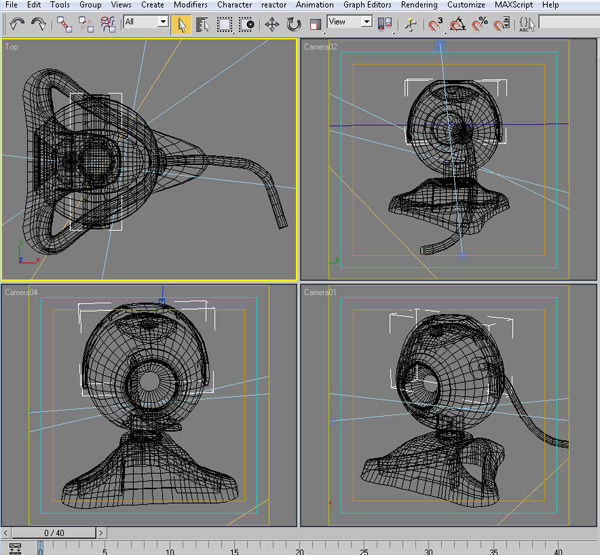The height and width of the screenshot is (555, 600).
Task: Pick the Select and Rotate tool
Action: (x=293, y=24)
